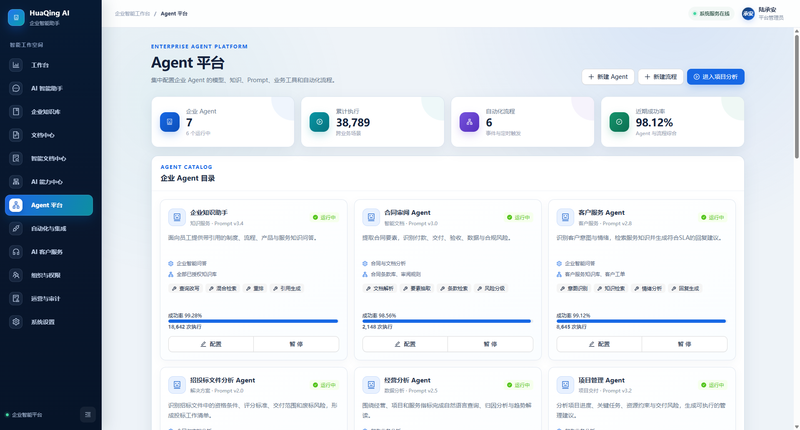Click 配置 on the 合同审阅 Agent card
This screenshot has width=800, height=430.
(x=405, y=344)
